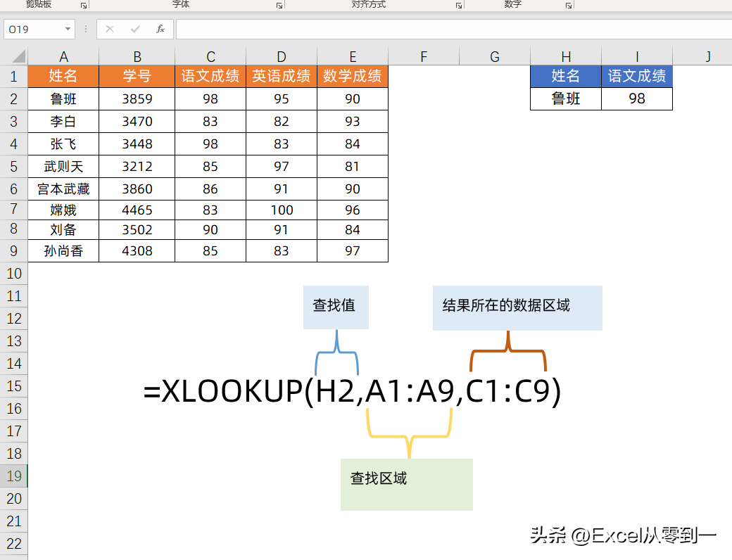Click blue header cell 语文成绩 in column I
Image resolution: width=732 pixels, height=560 pixels.
click(x=637, y=76)
